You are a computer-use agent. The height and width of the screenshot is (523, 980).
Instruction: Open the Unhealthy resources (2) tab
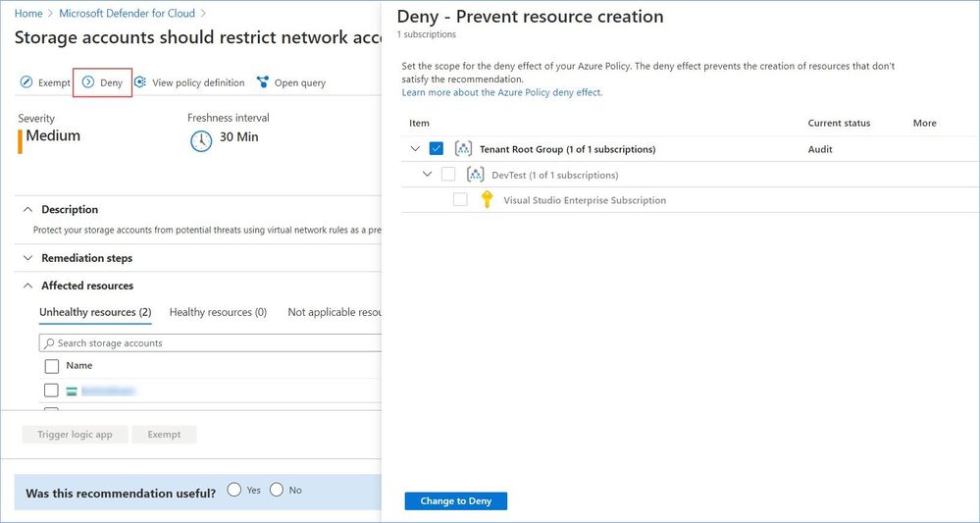pyautogui.click(x=95, y=312)
